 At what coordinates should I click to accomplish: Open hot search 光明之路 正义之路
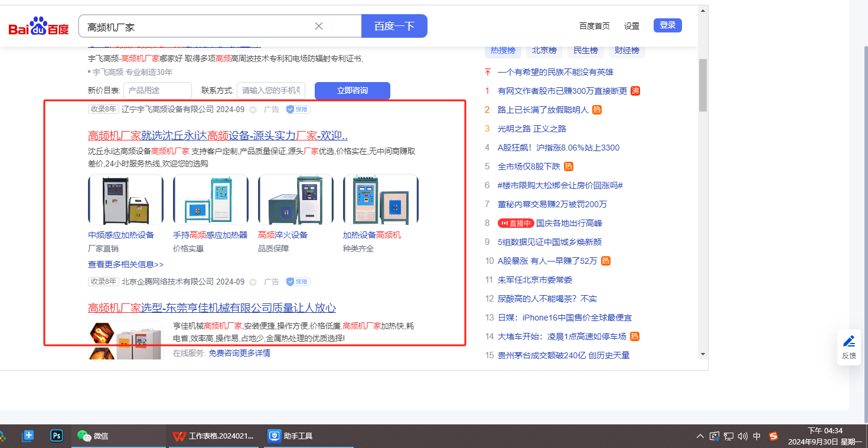[x=532, y=129]
